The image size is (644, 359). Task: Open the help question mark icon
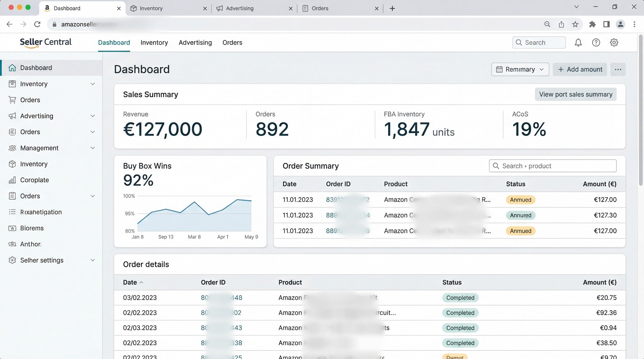pyautogui.click(x=596, y=42)
